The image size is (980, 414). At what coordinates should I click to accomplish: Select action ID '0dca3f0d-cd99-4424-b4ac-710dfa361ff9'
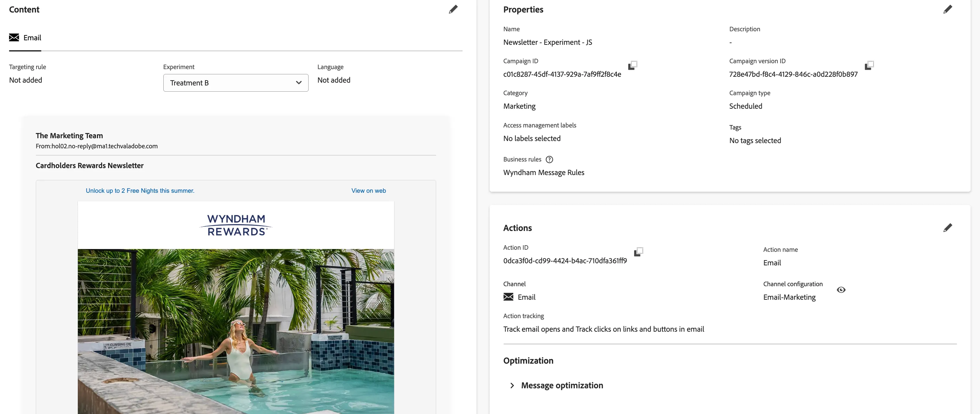565,261
